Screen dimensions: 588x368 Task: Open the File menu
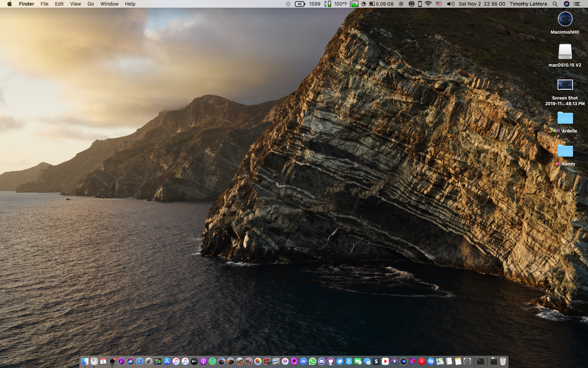[x=44, y=4]
